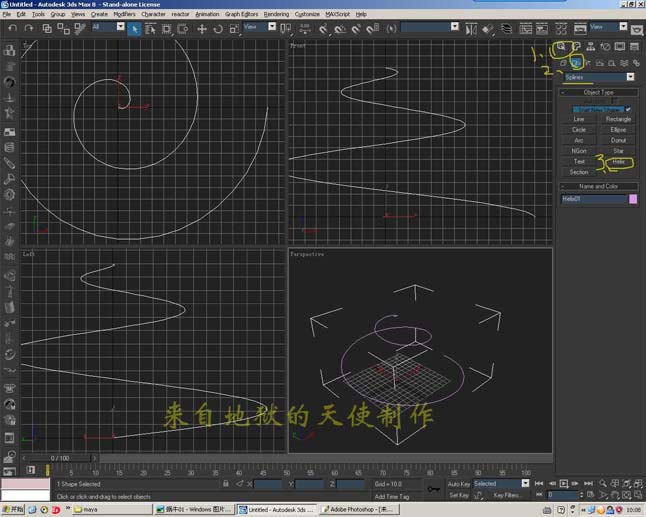Select the Systems category icon
The height and width of the screenshot is (517, 646).
click(637, 63)
